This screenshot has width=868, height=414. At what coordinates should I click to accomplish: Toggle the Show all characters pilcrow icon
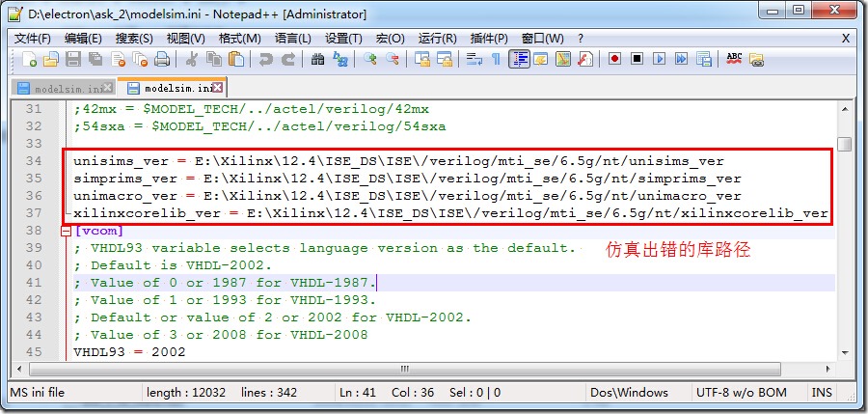(496, 59)
